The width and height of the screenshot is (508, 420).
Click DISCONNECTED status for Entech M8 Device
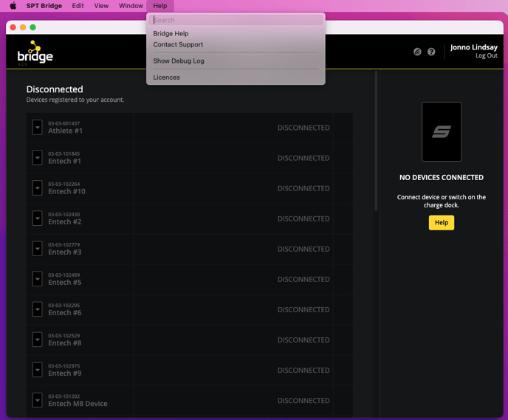(303, 401)
